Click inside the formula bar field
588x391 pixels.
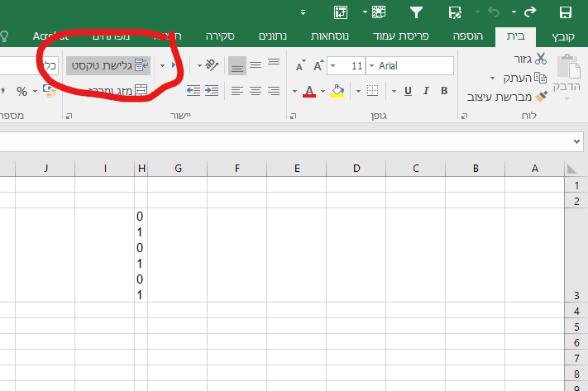pyautogui.click(x=284, y=141)
